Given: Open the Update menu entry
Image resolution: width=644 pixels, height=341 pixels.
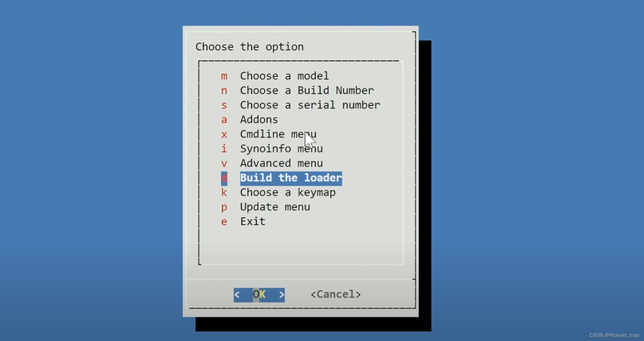Looking at the screenshot, I should [275, 207].
